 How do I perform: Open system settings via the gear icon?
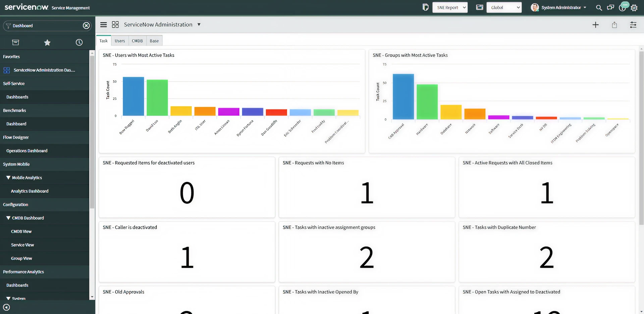coord(634,7)
